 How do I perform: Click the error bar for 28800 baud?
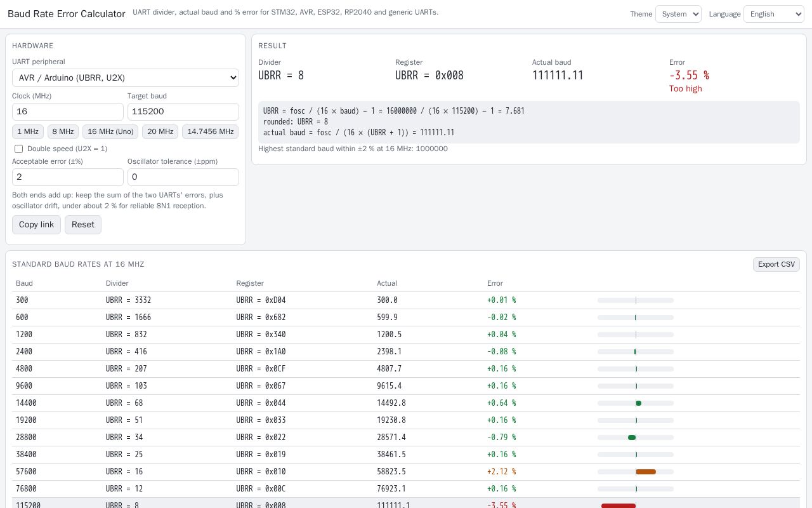pyautogui.click(x=636, y=438)
